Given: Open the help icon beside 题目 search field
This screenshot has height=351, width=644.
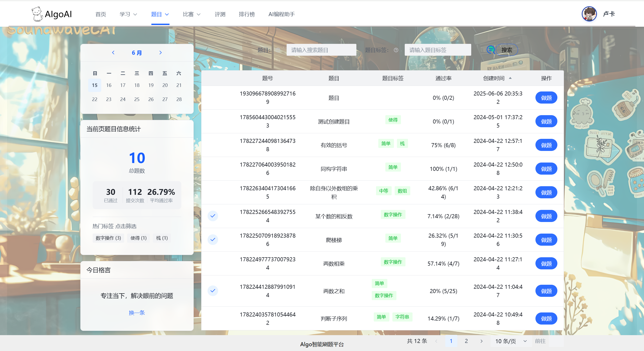Looking at the screenshot, I should point(278,50).
